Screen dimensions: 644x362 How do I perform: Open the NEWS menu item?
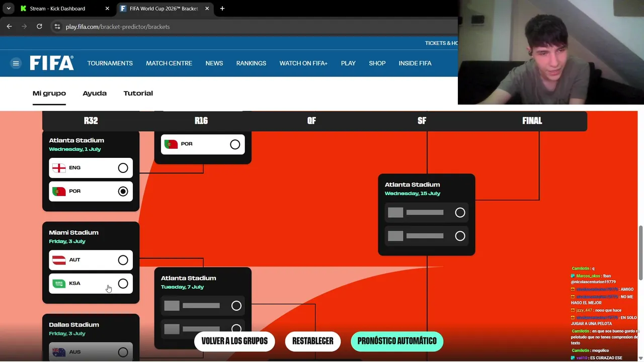(x=214, y=63)
